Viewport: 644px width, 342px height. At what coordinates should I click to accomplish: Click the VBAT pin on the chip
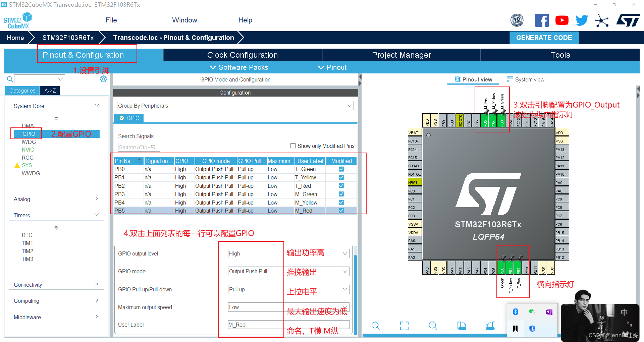click(415, 132)
